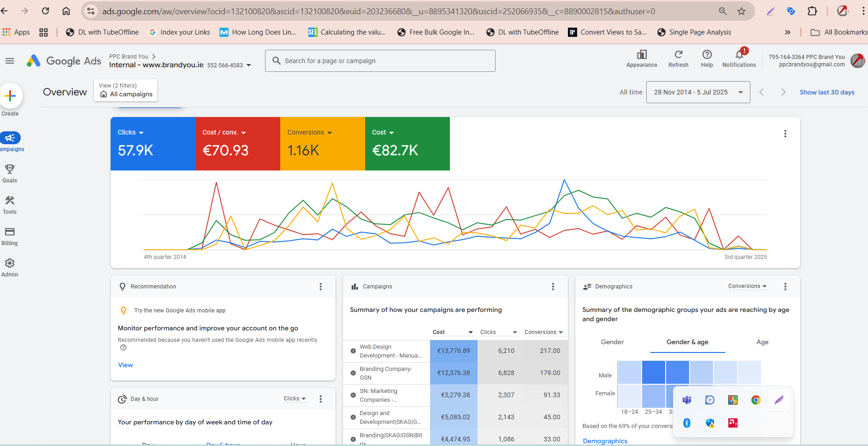Open the Goals trophy icon in sidebar
The width and height of the screenshot is (868, 446).
click(x=10, y=169)
